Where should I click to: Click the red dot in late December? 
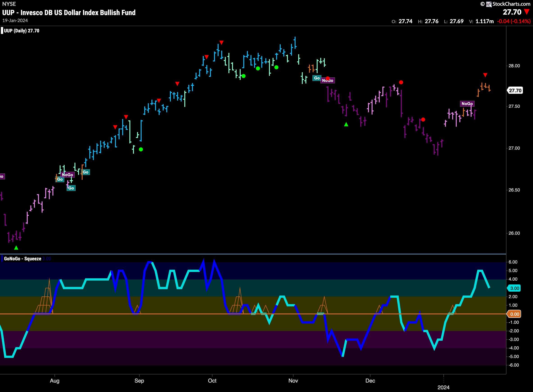[x=423, y=119]
